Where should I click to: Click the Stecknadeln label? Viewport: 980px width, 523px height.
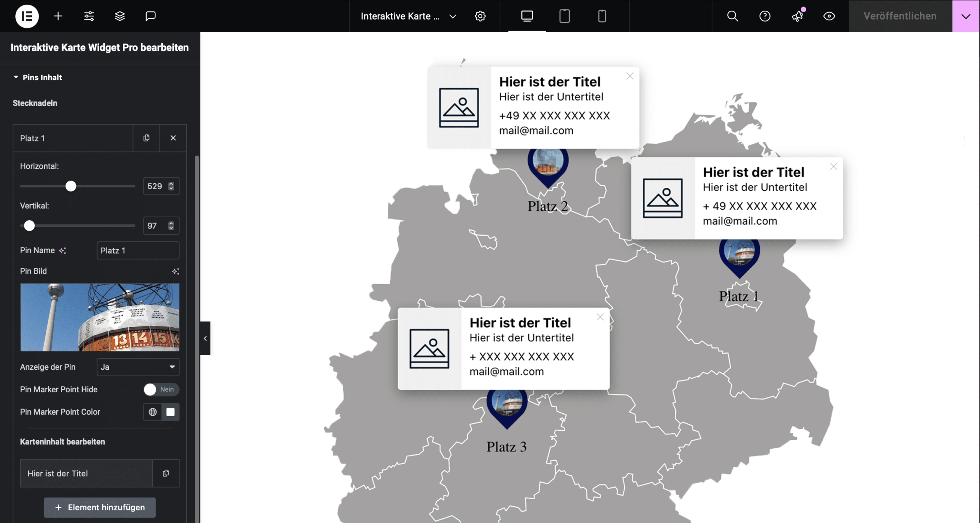pos(35,103)
